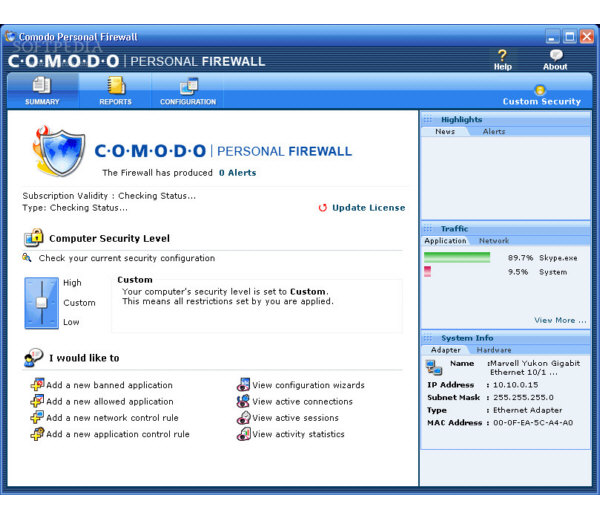
Task: Minimize the Comodo Personal Firewall window
Action: 552,37
